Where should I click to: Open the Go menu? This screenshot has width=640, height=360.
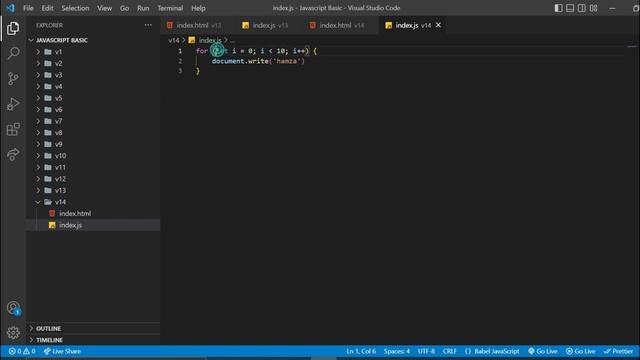pyautogui.click(x=124, y=8)
